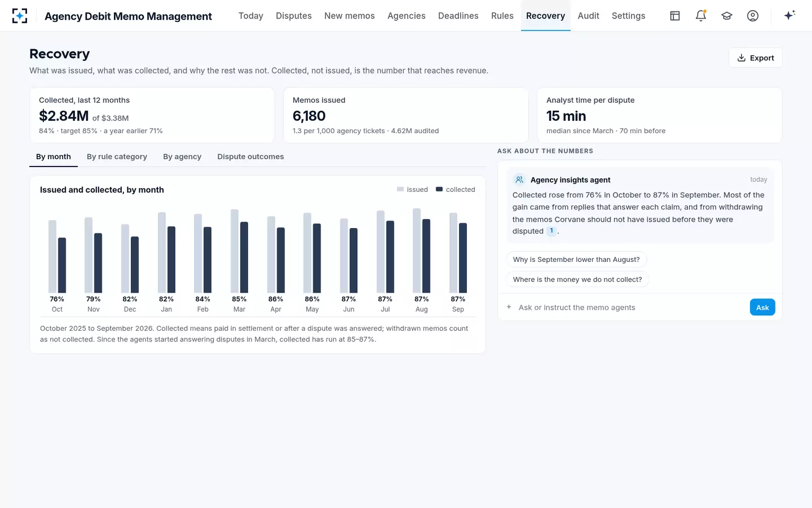This screenshot has height=508, width=812.
Task: Click the Agency insights agent avatar
Action: click(x=519, y=179)
